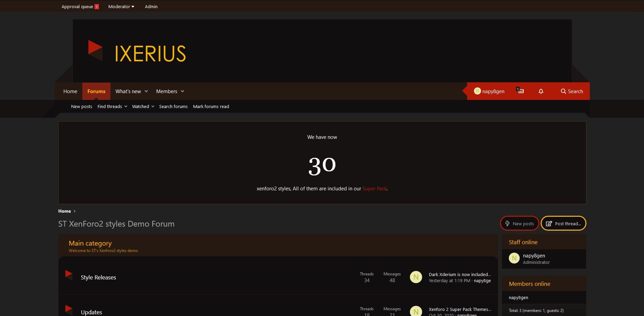Screen dimensions: 644x316
Task: Click the Post thread button
Action: click(x=563, y=224)
